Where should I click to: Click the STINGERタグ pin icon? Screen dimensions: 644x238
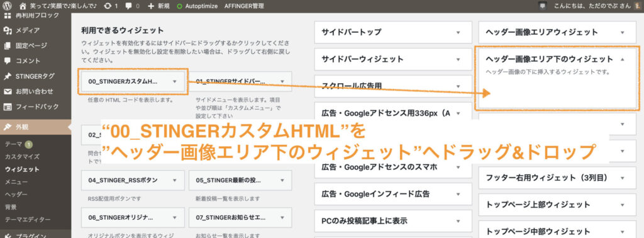(8, 76)
